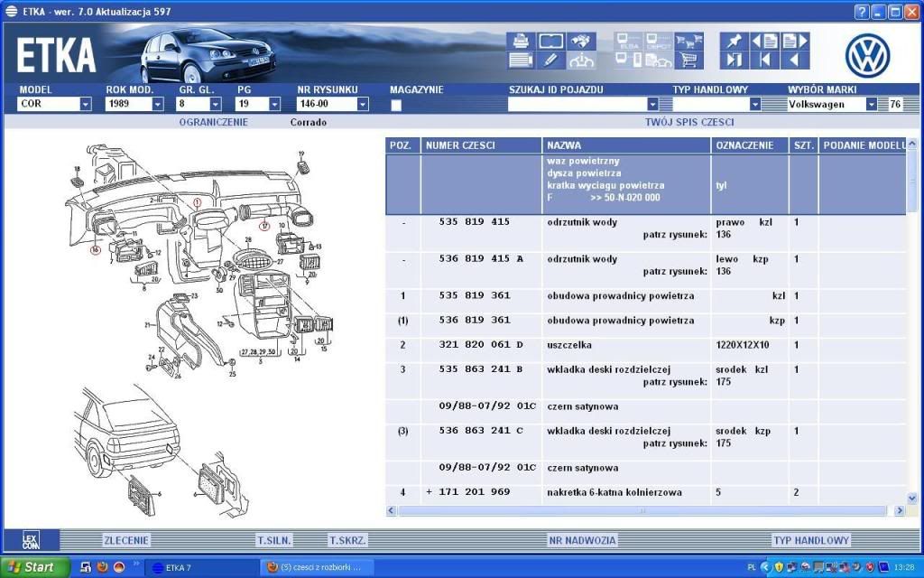This screenshot has width=924, height=578.
Task: Click the ZLECENIE button in bottom bar
Action: click(126, 540)
